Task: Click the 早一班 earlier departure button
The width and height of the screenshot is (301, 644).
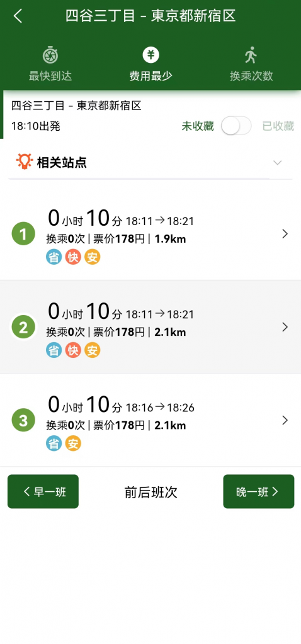Action: coord(43,492)
